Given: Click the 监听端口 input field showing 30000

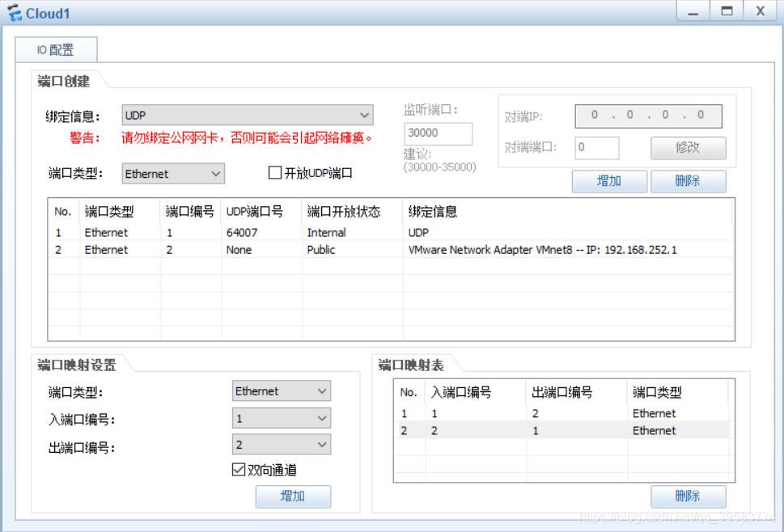Looking at the screenshot, I should click(x=438, y=133).
